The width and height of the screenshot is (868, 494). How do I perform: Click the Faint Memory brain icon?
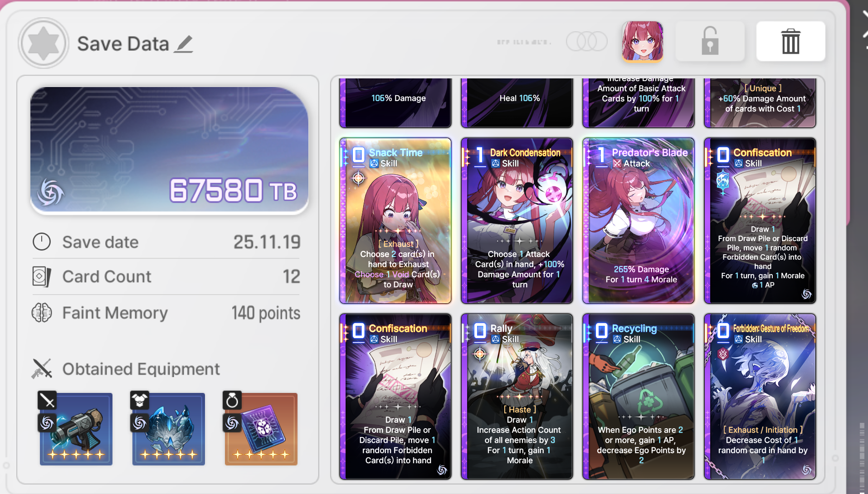click(42, 313)
